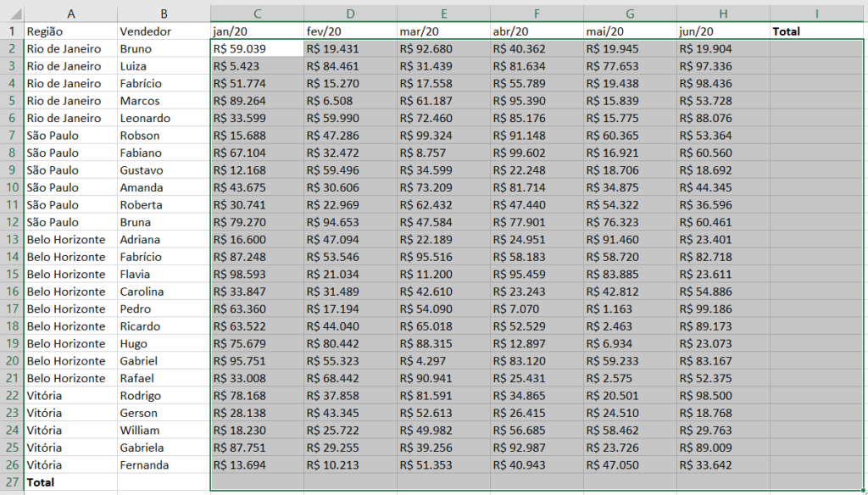The width and height of the screenshot is (868, 495).
Task: Click Vitória region cell in row 22
Action: tap(71, 395)
